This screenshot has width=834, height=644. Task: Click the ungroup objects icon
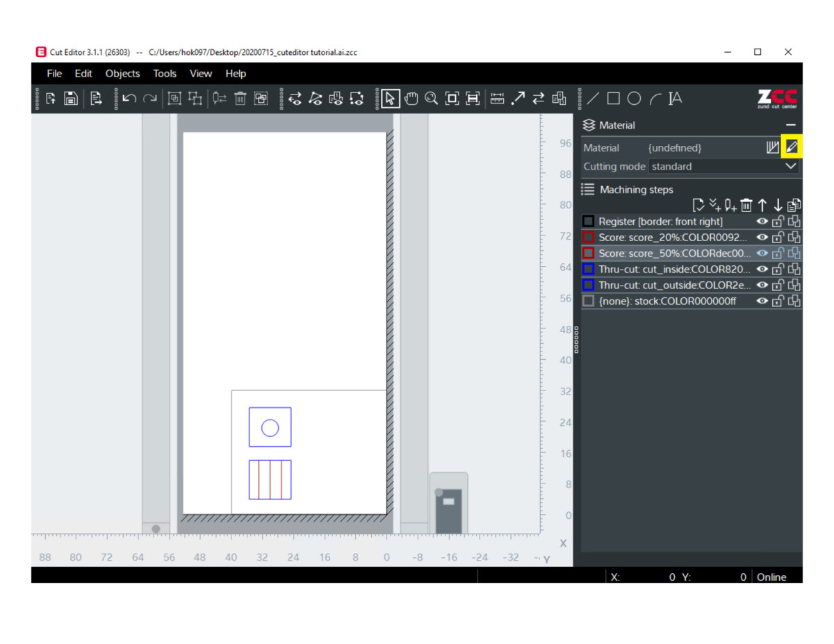(195, 99)
